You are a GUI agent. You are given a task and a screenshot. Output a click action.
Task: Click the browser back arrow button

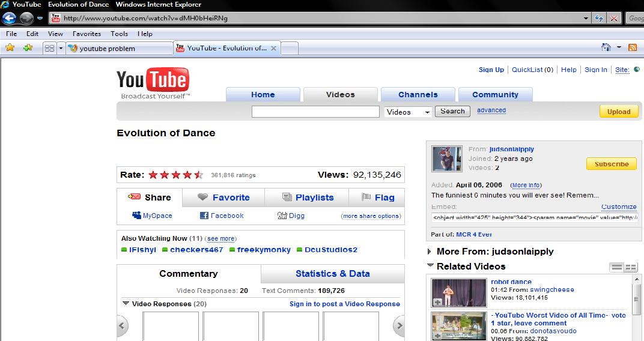(9, 18)
